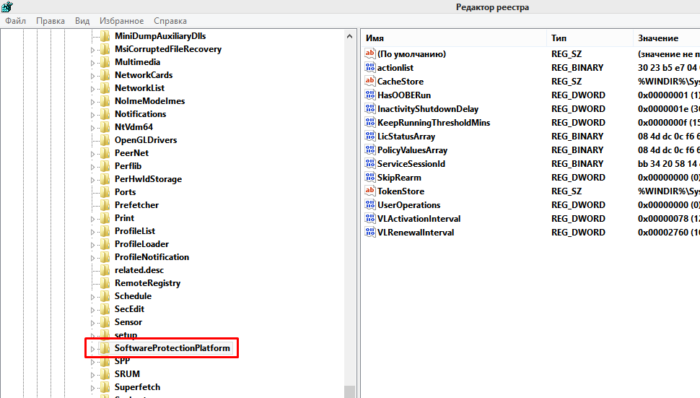Select the OpenGLDrivers folder icon
Viewport: 700px width, 398px height.
click(105, 140)
